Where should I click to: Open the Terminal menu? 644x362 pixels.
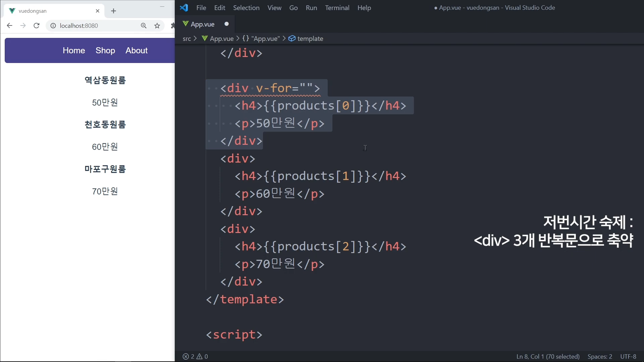click(x=337, y=8)
